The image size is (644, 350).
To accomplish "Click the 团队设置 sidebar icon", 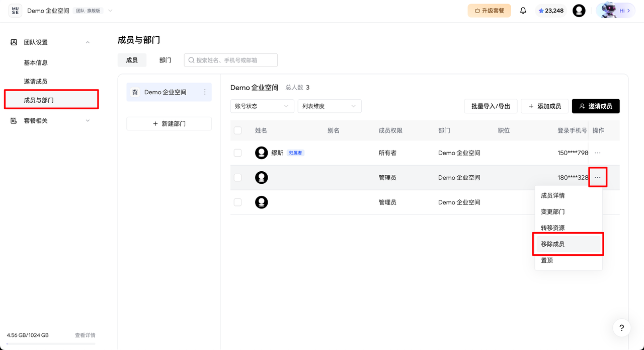I will pos(13,42).
